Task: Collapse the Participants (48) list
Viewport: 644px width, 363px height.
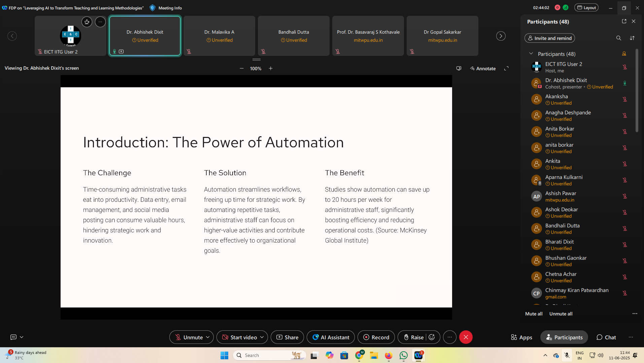Action: click(x=531, y=54)
